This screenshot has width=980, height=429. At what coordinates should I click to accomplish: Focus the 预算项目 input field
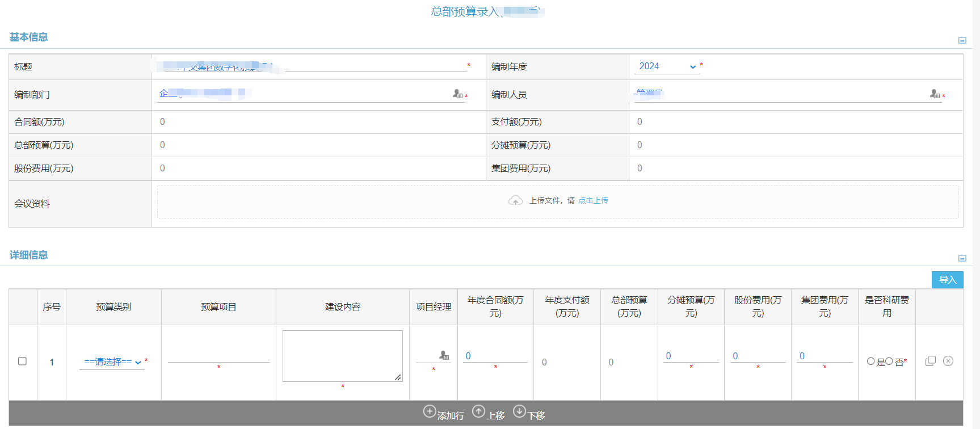click(218, 356)
